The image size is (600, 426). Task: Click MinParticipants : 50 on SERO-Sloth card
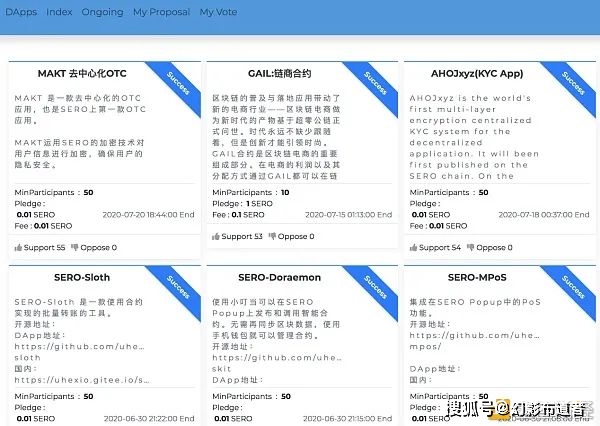[54, 397]
